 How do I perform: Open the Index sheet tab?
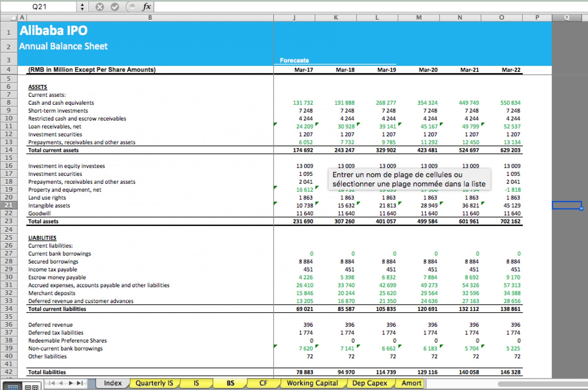pyautogui.click(x=113, y=383)
